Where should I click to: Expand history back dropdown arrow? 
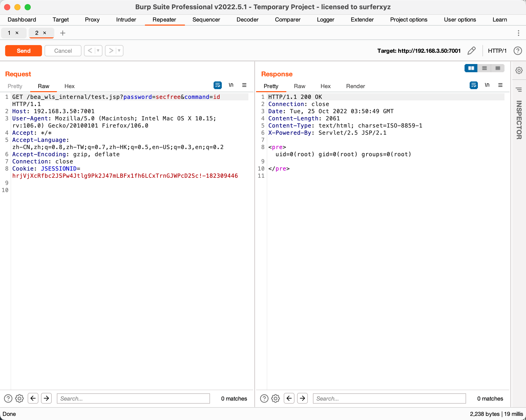coord(98,51)
